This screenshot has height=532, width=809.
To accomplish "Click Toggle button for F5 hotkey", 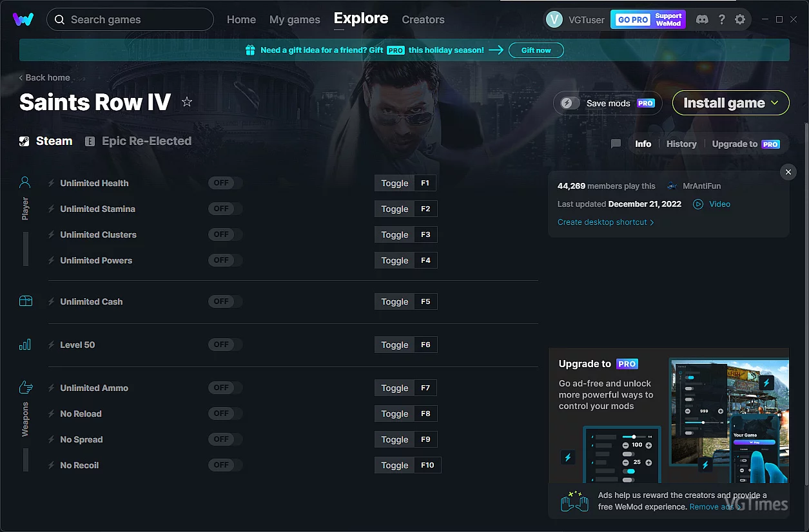I will [395, 301].
